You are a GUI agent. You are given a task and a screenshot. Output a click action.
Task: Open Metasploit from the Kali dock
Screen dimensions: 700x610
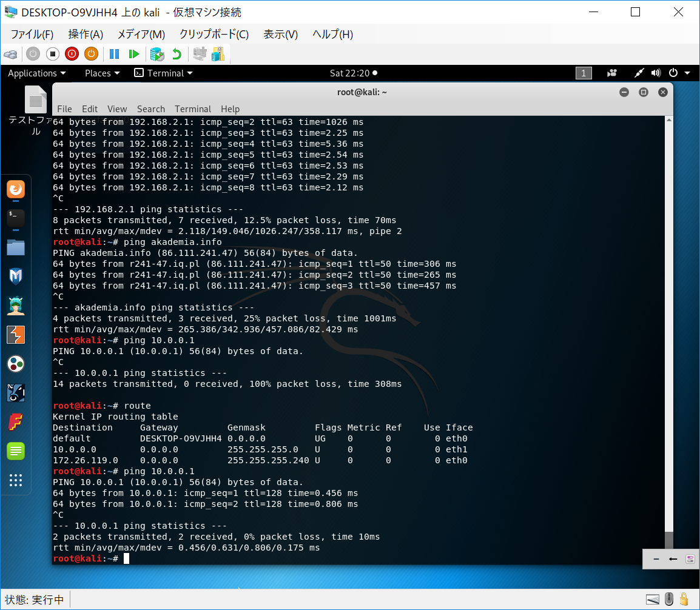(x=16, y=277)
